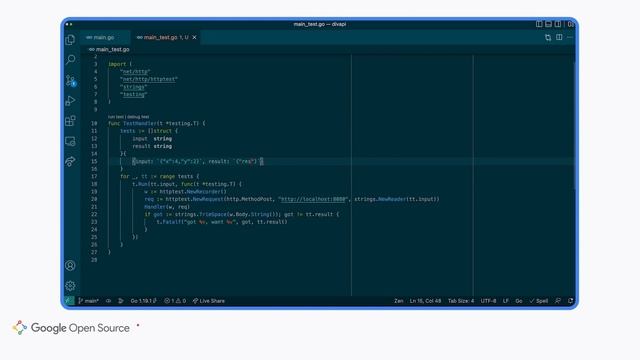
Task: Split the editor to the right
Action: click(559, 37)
